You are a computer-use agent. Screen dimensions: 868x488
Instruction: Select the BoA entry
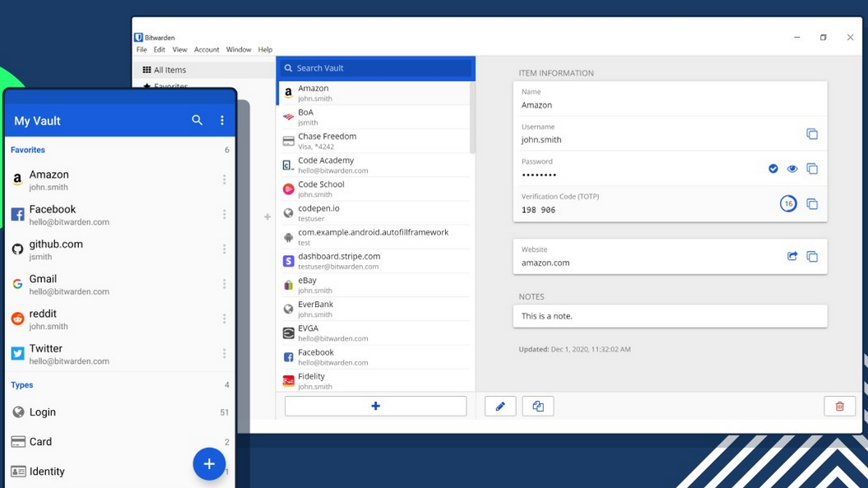tap(374, 117)
